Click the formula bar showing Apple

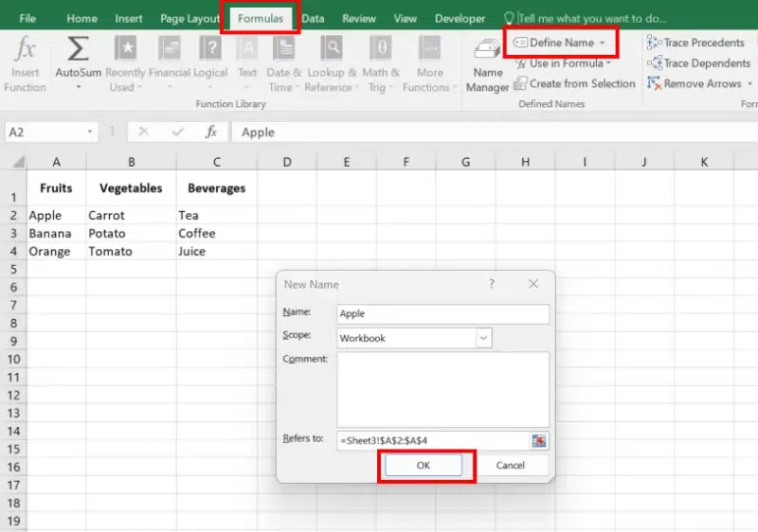point(495,132)
